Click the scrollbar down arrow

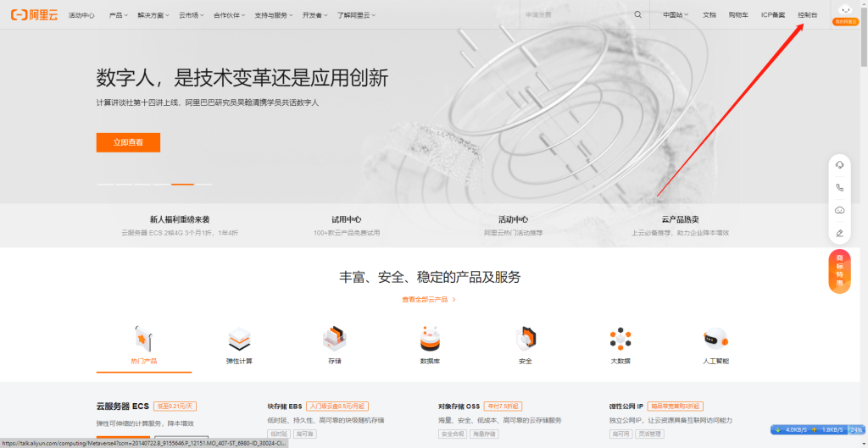click(x=864, y=444)
